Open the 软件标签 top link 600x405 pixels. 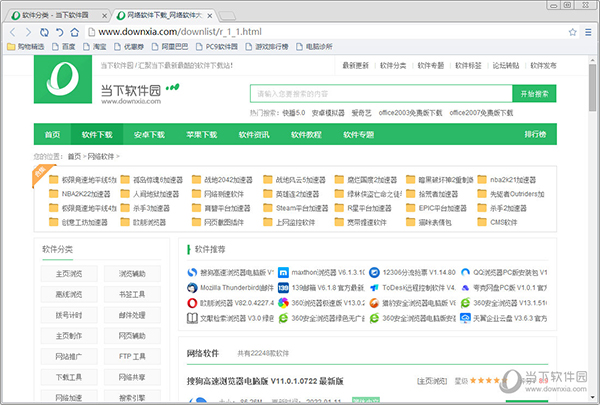click(468, 66)
